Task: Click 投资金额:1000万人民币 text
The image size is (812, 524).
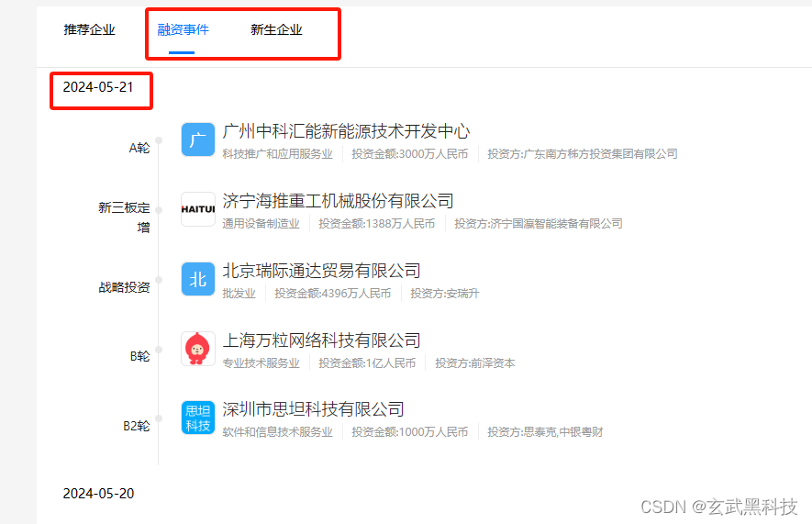Action: 409,432
